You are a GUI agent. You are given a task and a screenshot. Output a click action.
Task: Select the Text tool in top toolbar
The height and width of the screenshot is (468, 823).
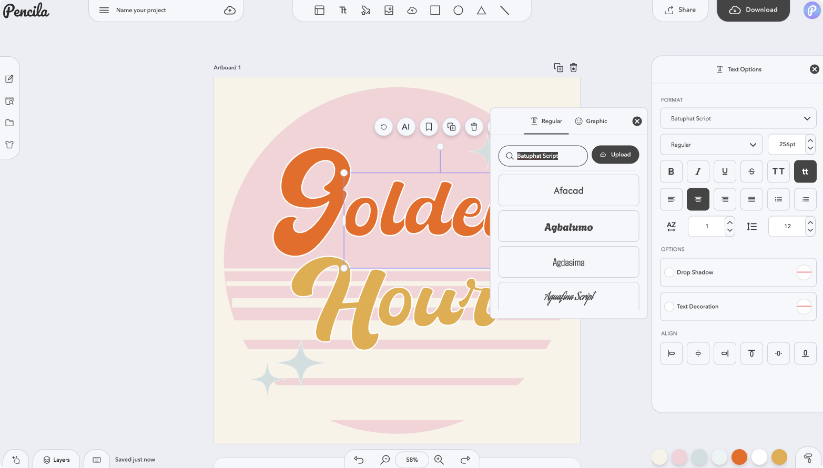(343, 10)
